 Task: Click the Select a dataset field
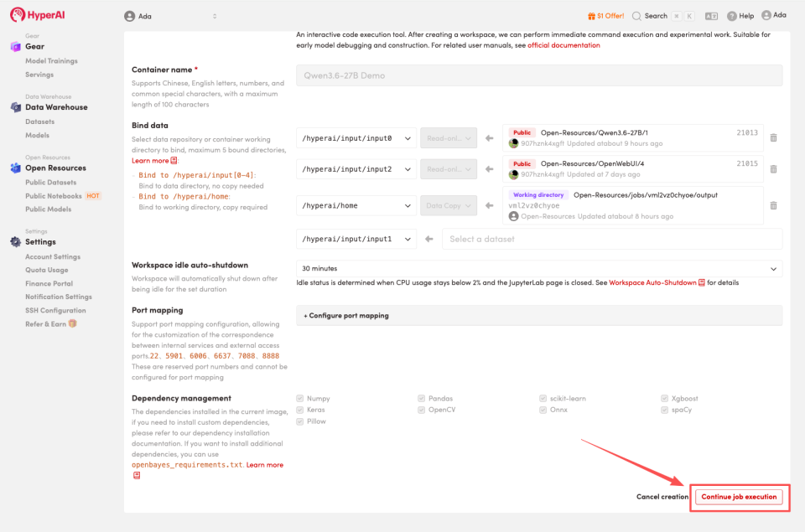tap(612, 239)
